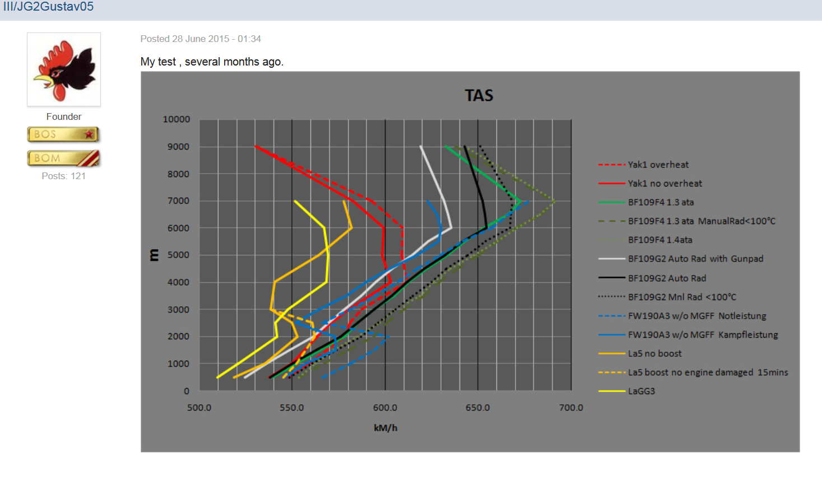Image resolution: width=822 pixels, height=504 pixels.
Task: Click the TAS chart title
Action: coord(479,95)
